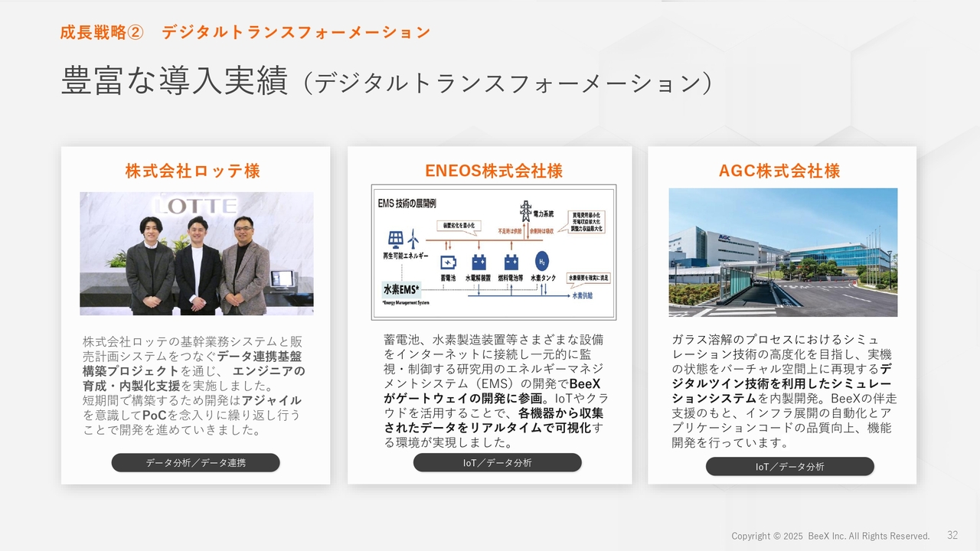Click the H2 水素タンク icon
Image resolution: width=980 pixels, height=551 pixels.
542,260
